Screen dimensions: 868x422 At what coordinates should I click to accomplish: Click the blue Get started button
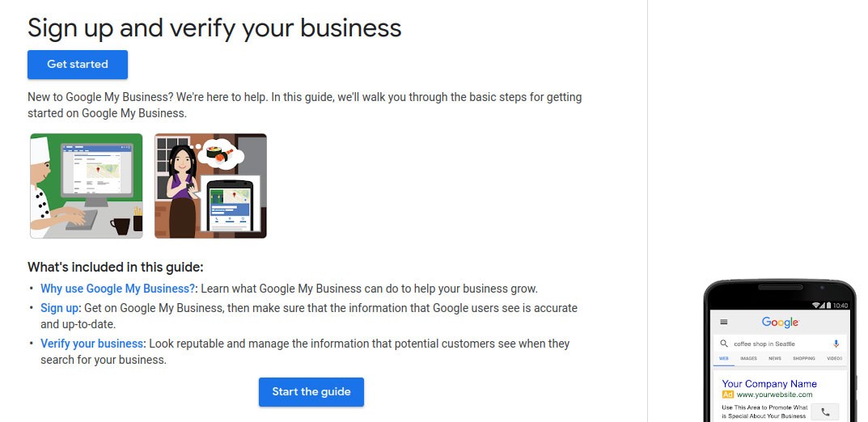[x=78, y=65]
